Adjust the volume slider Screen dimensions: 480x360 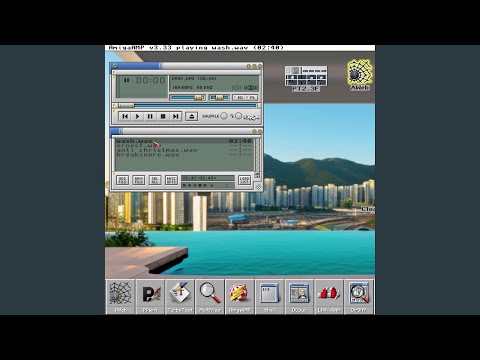coord(187,97)
